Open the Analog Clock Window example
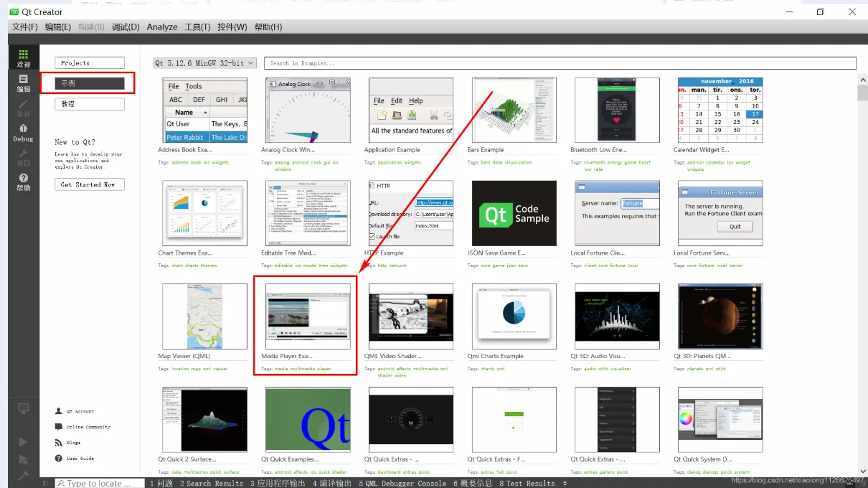 coord(308,110)
